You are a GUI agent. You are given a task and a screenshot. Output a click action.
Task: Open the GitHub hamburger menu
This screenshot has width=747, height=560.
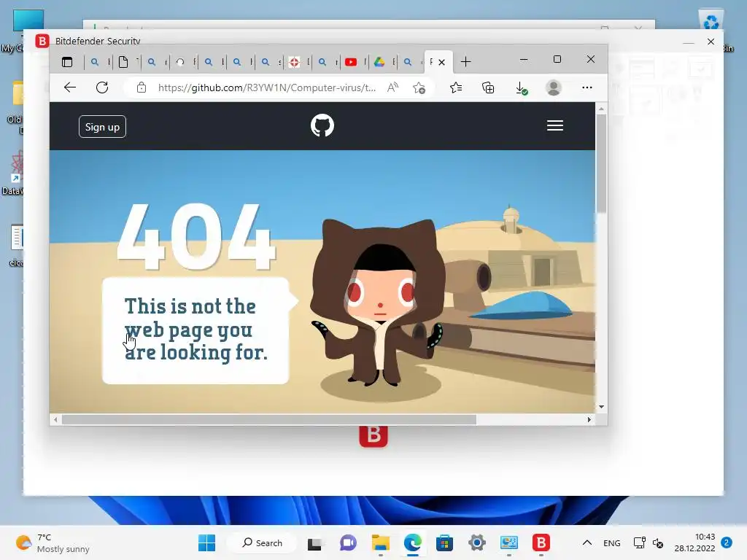click(555, 125)
